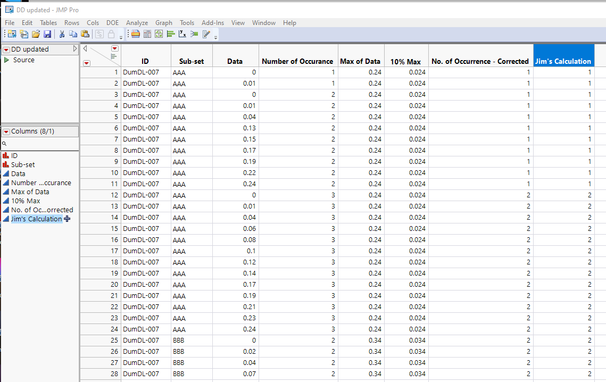Run the Source script via green play icon
This screenshot has height=382, width=606.
click(6, 60)
